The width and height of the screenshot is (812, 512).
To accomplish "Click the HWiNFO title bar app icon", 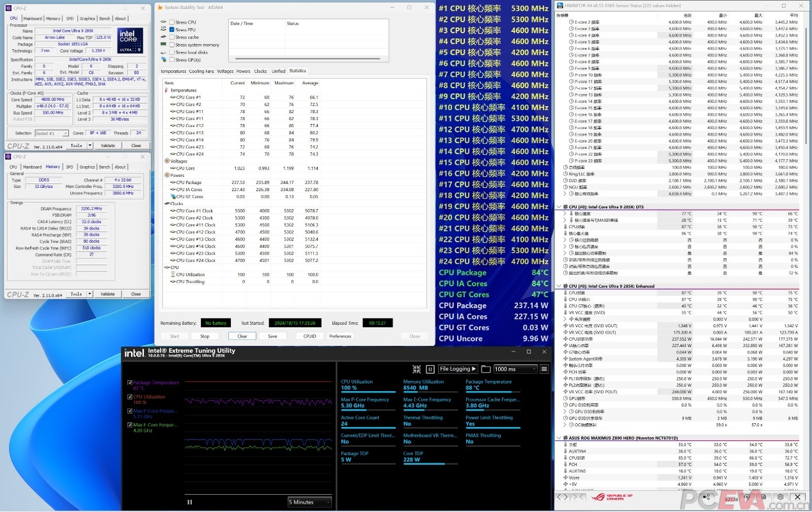I will coord(560,5).
